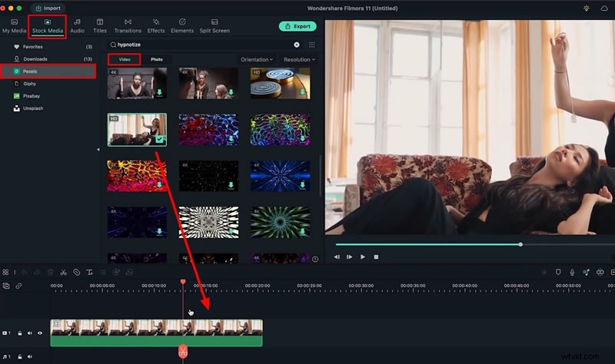Click the add Text tool icon

[x=89, y=273]
